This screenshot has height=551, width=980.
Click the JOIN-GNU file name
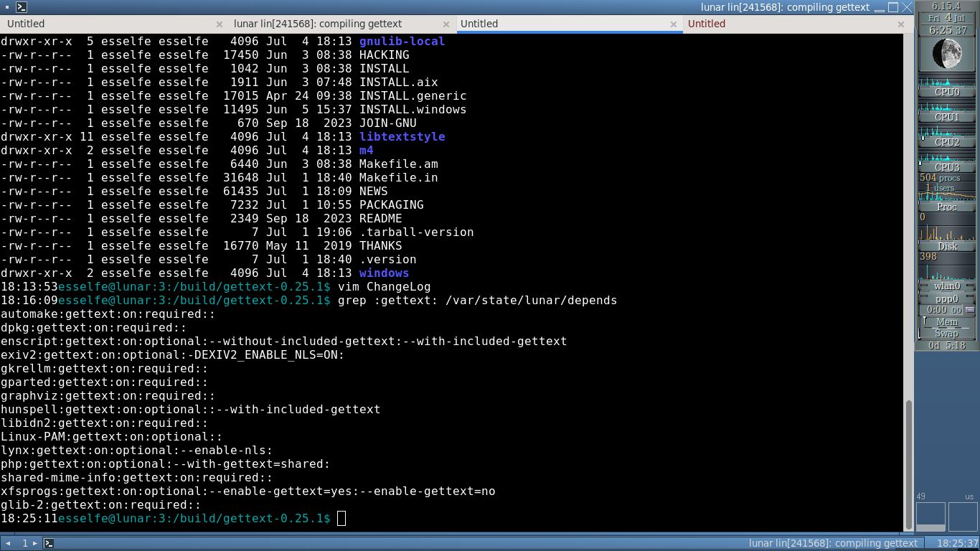pos(387,123)
